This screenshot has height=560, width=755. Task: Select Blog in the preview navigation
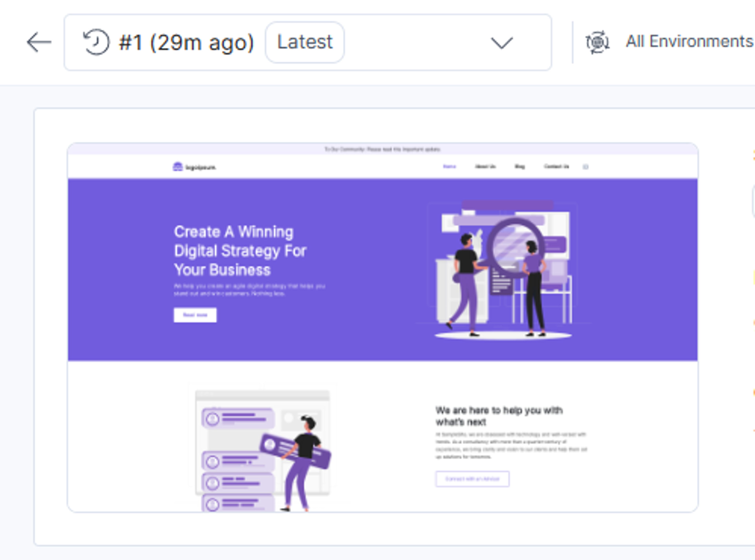(x=519, y=166)
